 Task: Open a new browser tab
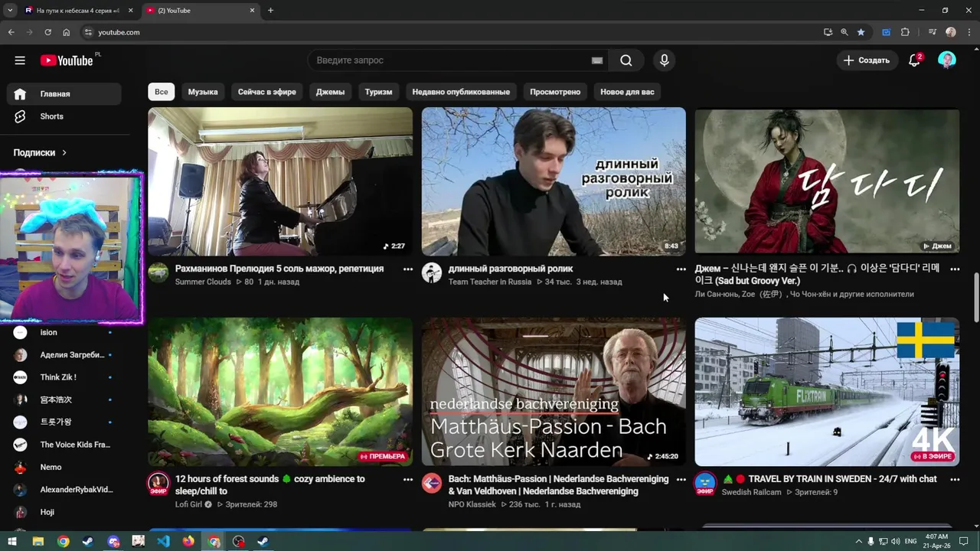(270, 11)
